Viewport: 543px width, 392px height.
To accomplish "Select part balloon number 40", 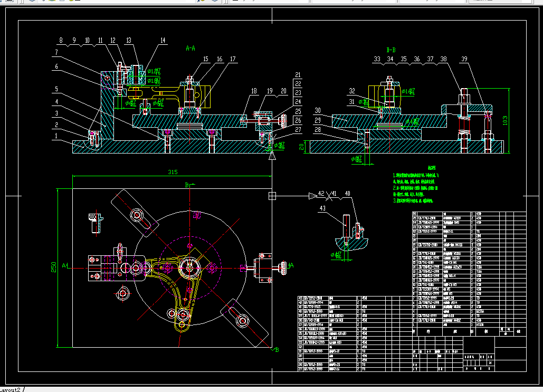I will (347, 194).
